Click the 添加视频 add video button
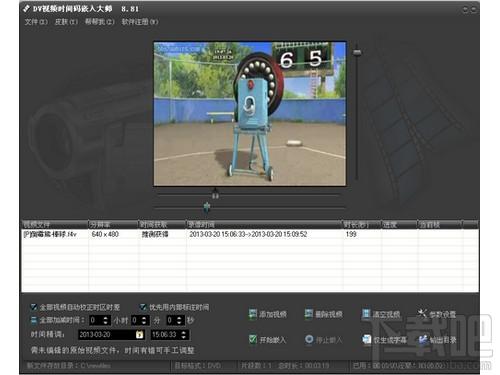The width and height of the screenshot is (500, 375). 268,314
